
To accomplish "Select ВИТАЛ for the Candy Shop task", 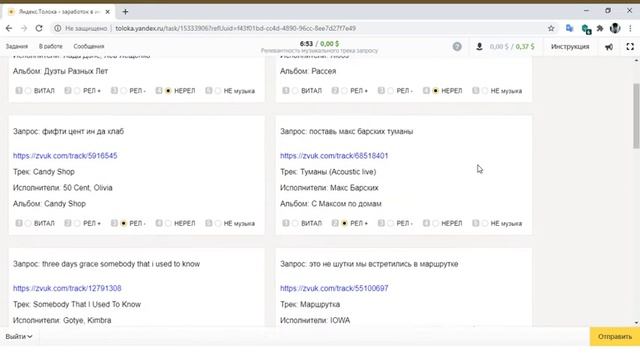I will tap(28, 223).
